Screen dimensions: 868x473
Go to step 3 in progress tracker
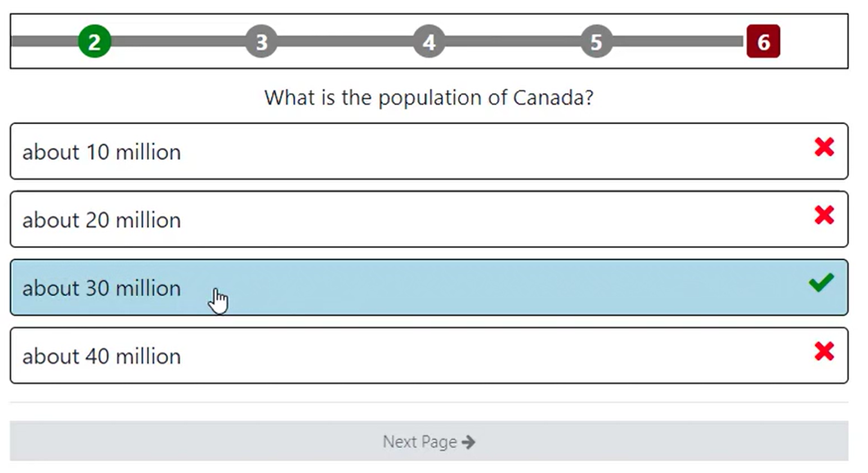[x=261, y=42]
